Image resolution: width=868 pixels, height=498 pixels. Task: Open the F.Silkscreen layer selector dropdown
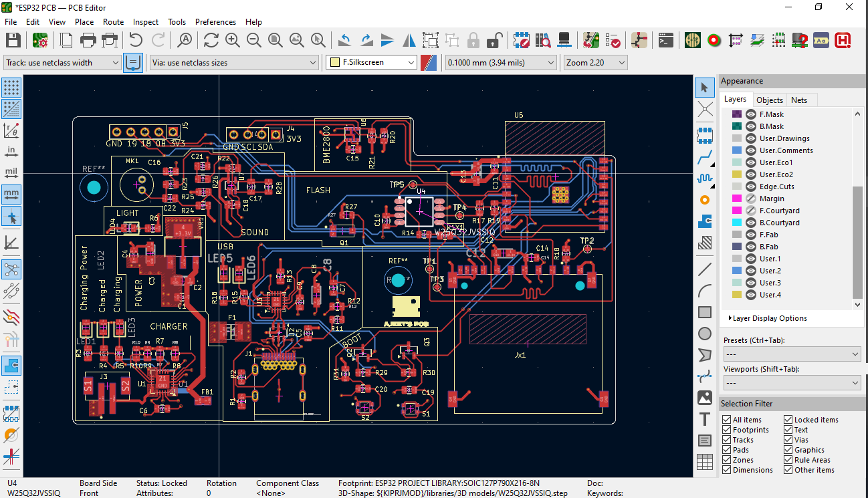[372, 62]
